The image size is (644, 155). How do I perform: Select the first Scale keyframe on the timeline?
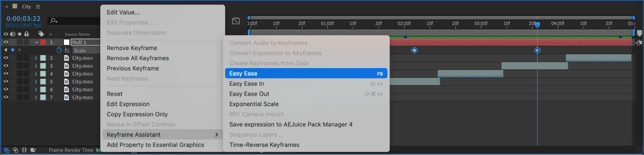414,50
